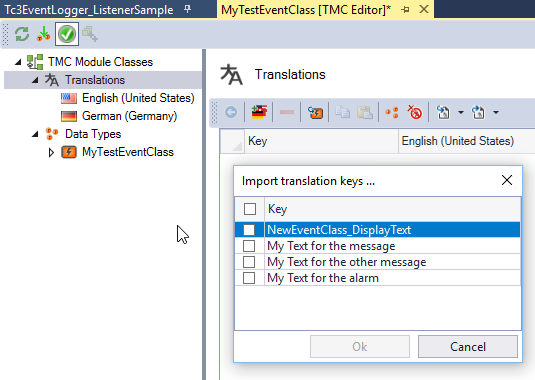Click the copy icon in translations toolbar

click(x=342, y=112)
